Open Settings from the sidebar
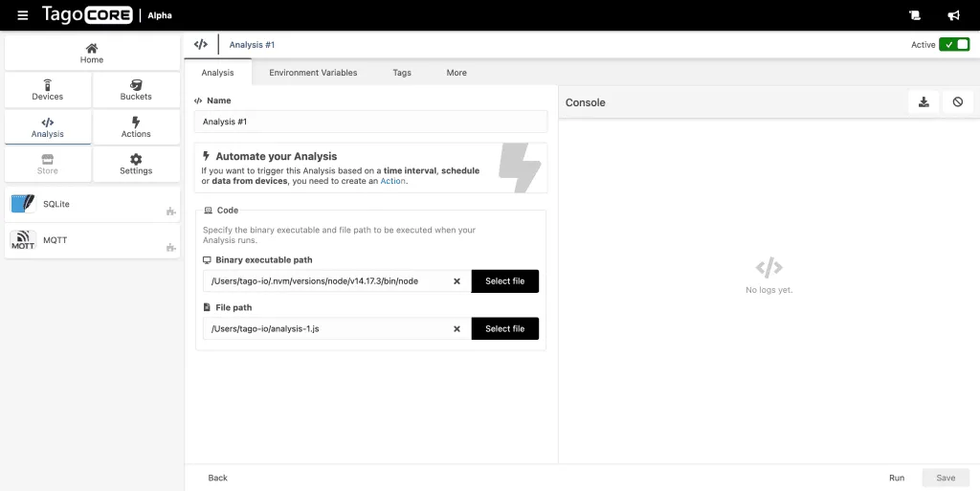Screen dimensions: 980x491 point(136,165)
